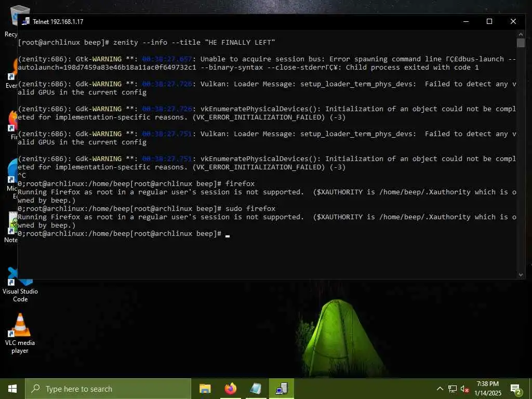The height and width of the screenshot is (399, 532).
Task: Launch Firefox from the taskbar
Action: [231, 389]
